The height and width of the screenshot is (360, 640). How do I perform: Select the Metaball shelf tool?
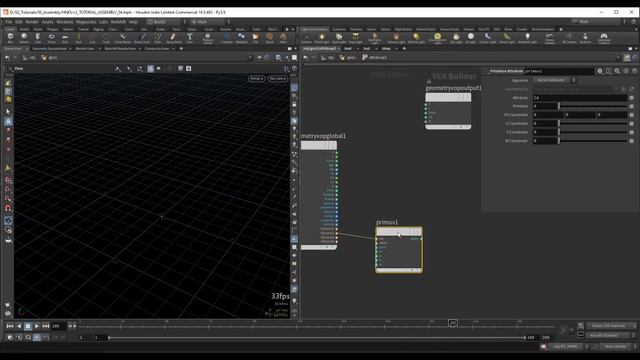[242, 38]
